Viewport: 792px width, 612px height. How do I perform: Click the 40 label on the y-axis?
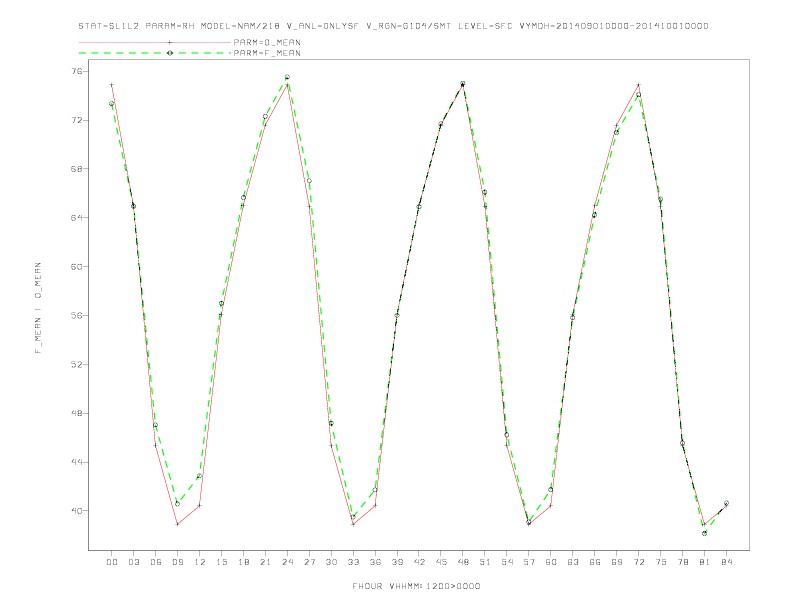[76, 511]
